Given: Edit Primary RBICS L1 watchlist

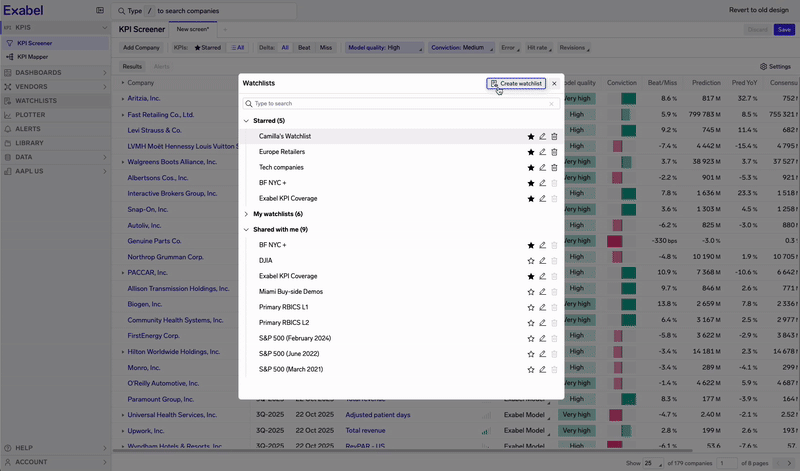Looking at the screenshot, I should coord(542,307).
